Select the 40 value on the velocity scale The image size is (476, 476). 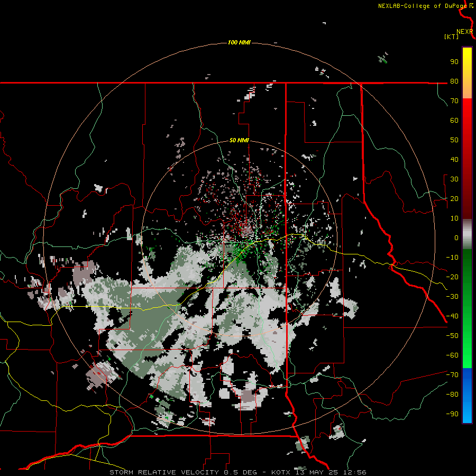(454, 159)
